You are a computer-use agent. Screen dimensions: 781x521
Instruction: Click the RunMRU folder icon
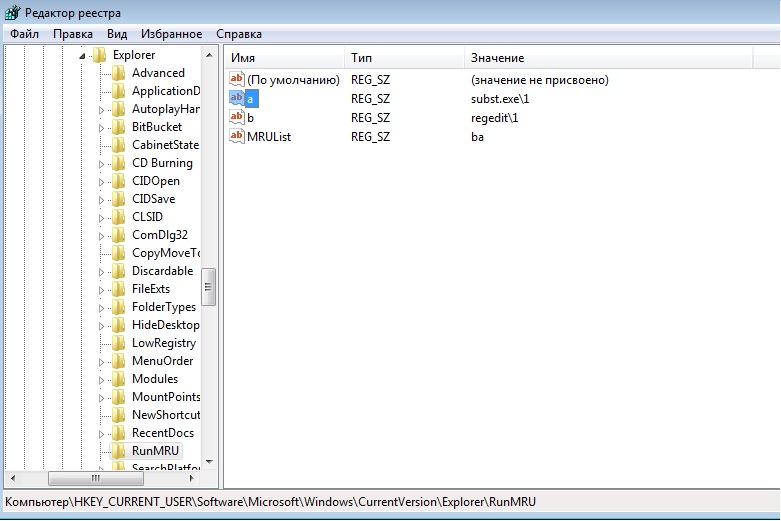(x=119, y=452)
